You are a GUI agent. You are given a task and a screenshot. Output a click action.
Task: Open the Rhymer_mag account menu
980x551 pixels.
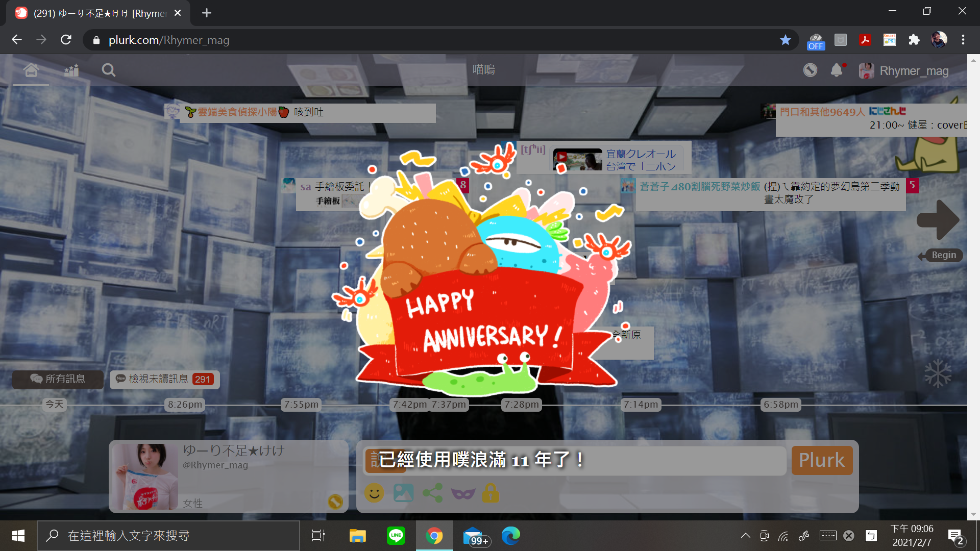pos(904,71)
